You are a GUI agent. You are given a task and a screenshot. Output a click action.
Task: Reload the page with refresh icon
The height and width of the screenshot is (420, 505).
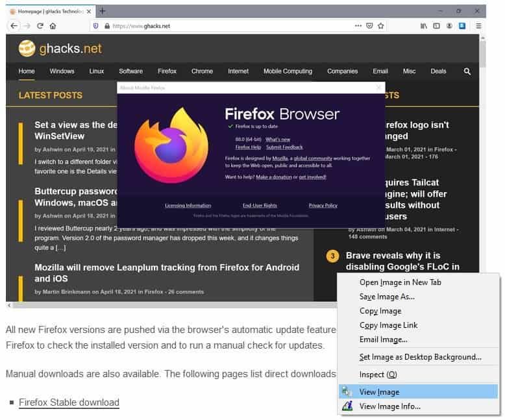click(40, 26)
